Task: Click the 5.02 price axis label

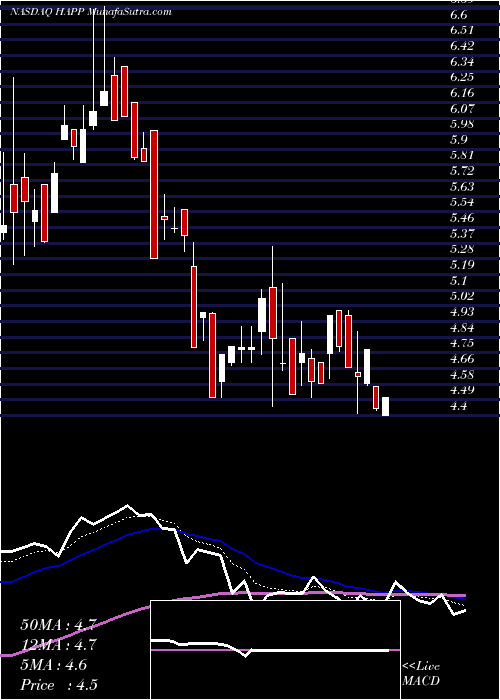Action: click(462, 296)
